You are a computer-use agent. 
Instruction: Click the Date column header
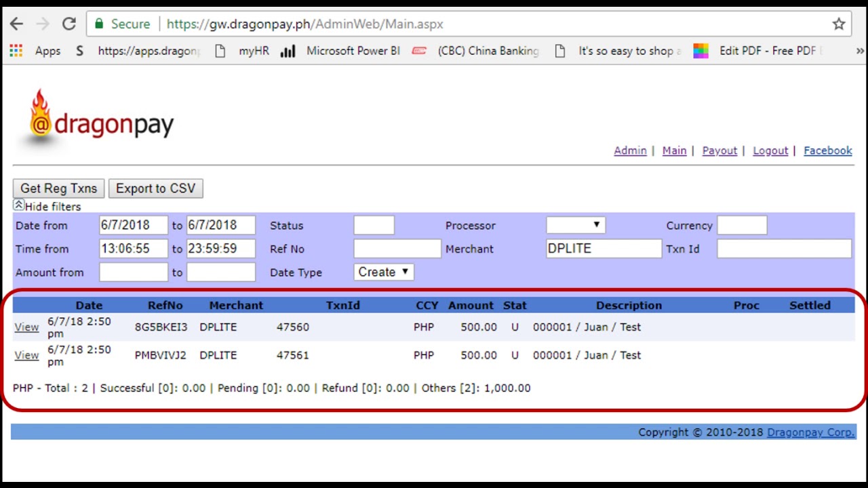[89, 305]
